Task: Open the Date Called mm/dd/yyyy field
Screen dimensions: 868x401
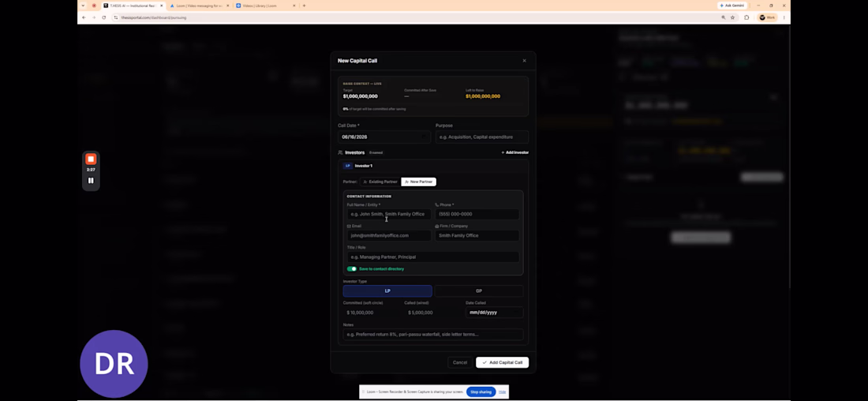Action: (494, 313)
